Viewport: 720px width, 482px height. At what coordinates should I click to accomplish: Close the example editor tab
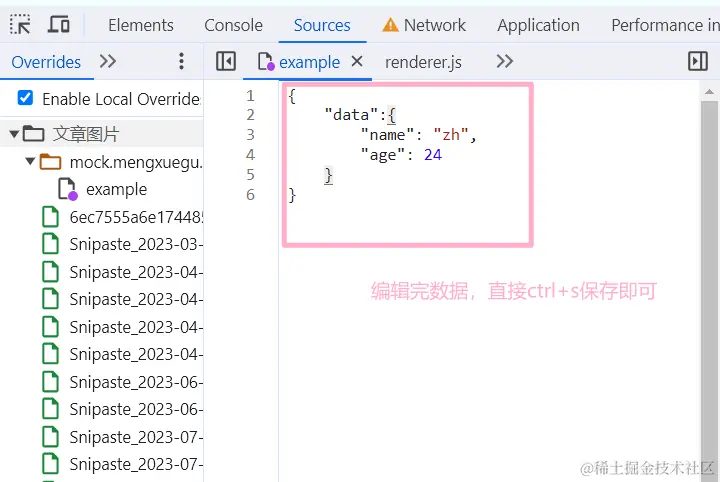(x=357, y=61)
